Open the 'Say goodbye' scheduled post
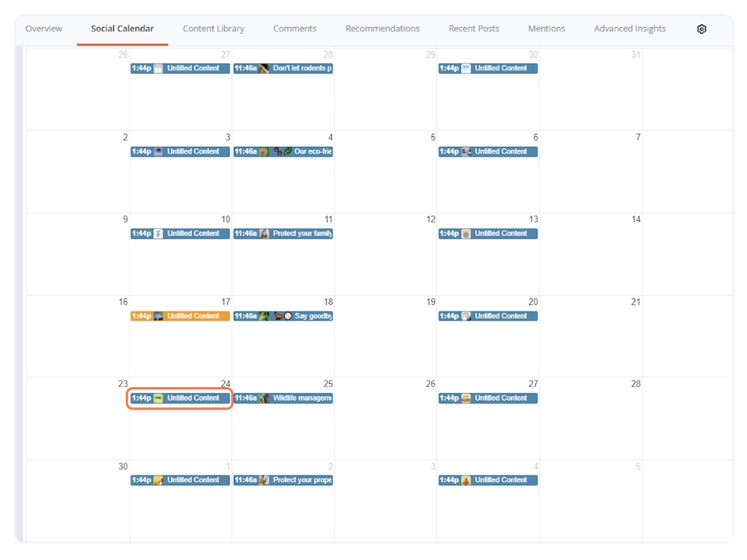 (311, 316)
